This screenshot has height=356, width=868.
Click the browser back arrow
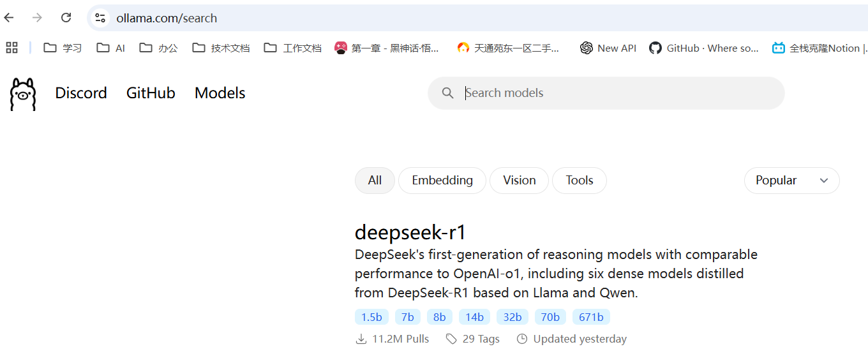click(x=9, y=18)
